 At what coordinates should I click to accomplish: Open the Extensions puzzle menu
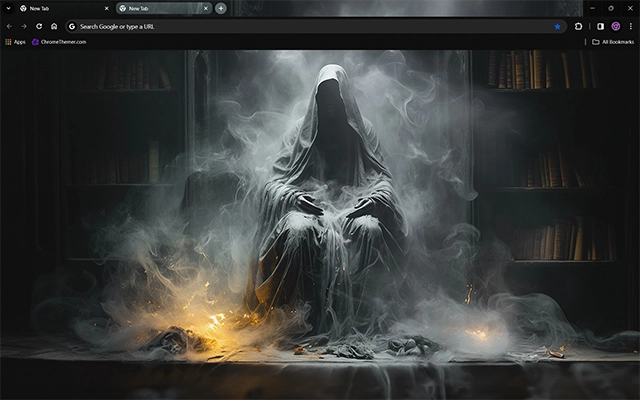pyautogui.click(x=578, y=27)
